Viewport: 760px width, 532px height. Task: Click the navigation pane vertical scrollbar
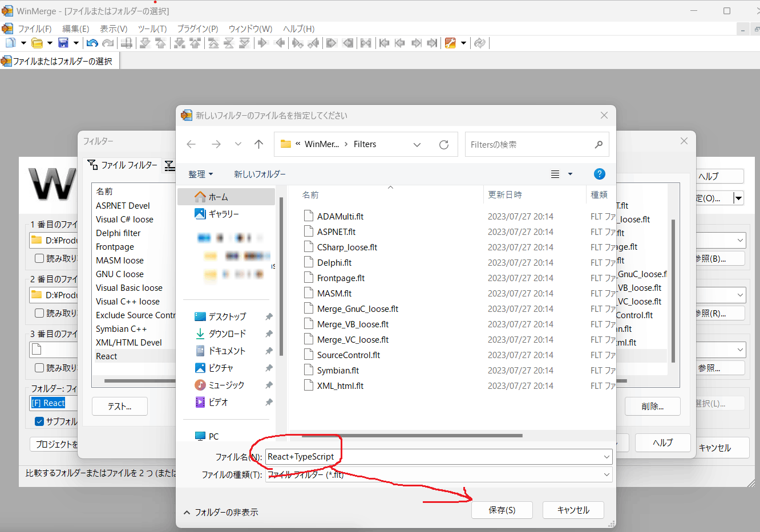(281, 277)
